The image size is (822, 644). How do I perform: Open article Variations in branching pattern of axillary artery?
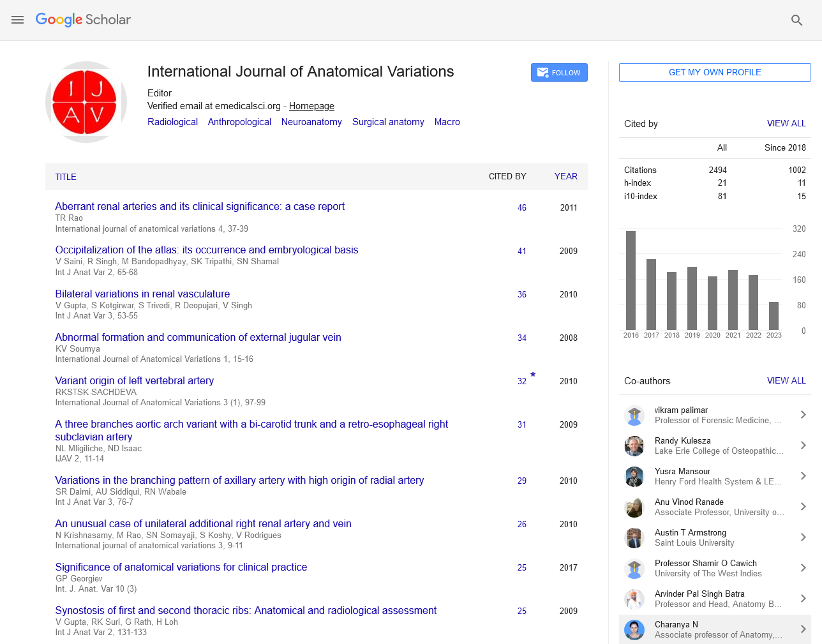[239, 480]
